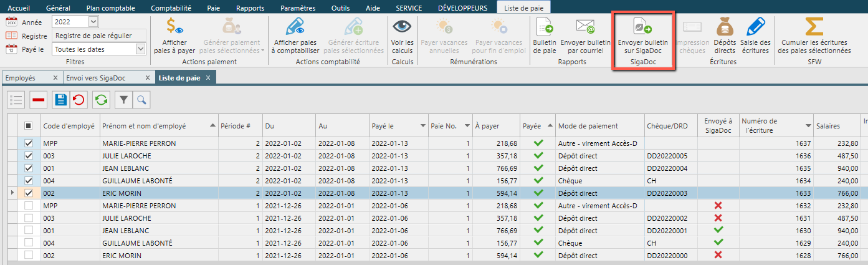
Task: Close the Liste de paie tab
Action: point(209,78)
